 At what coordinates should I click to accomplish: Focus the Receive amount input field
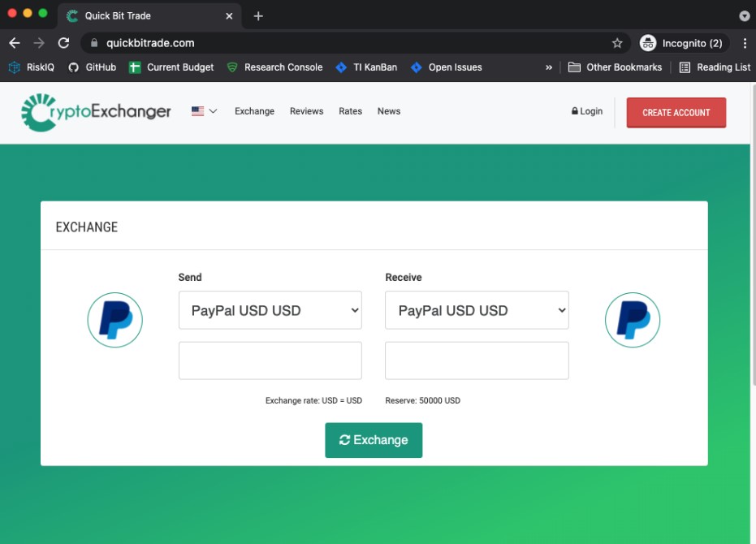(477, 361)
